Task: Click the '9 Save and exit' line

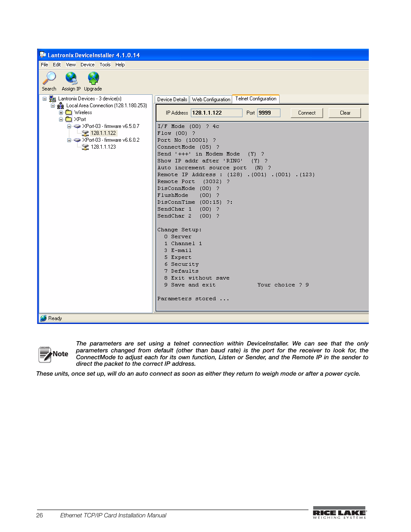Action: (x=190, y=285)
